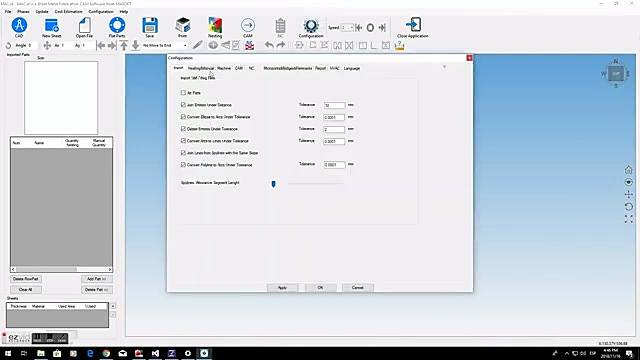Click the parts list horizontal scrollbar
The height and width of the screenshot is (360, 640).
61,269
